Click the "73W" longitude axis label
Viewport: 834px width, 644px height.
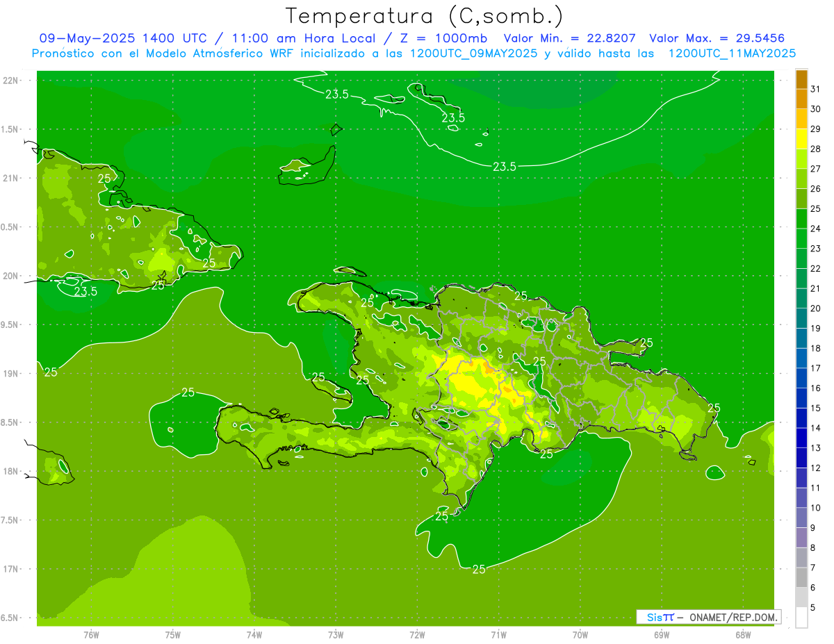tap(336, 634)
